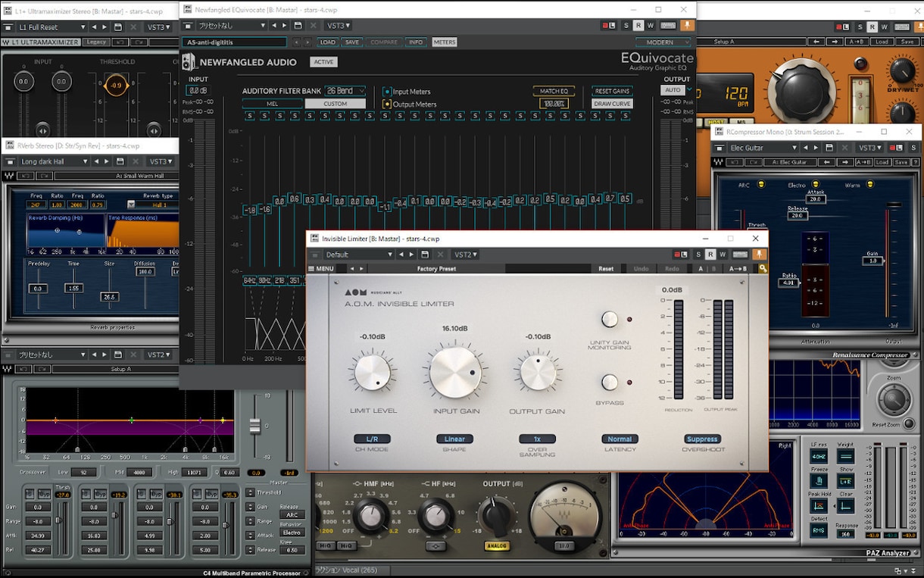Viewport: 924px width, 578px height.
Task: Open the Default preset dropdown in Invisible Limiter
Action: (x=359, y=255)
